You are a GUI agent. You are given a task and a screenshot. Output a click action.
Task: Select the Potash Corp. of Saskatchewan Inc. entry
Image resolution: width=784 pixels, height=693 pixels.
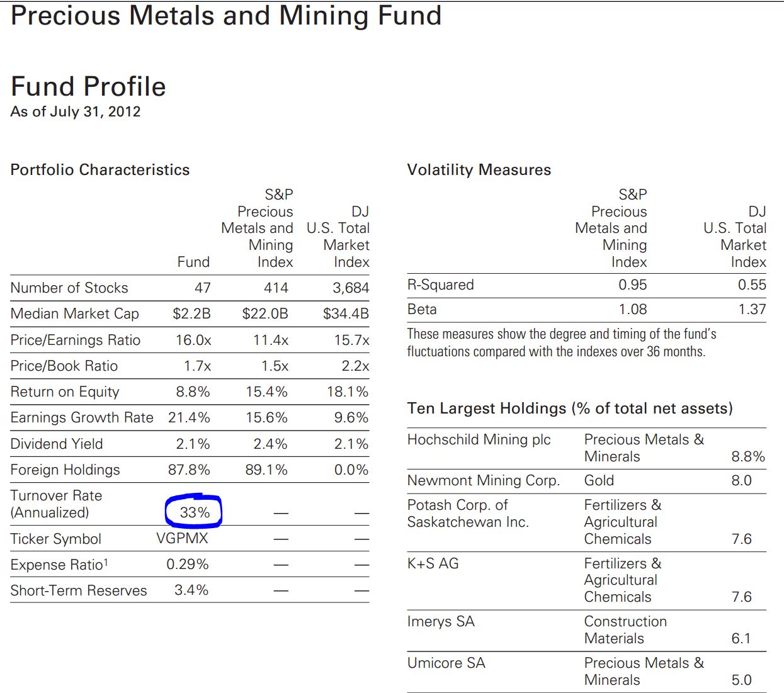tap(468, 514)
